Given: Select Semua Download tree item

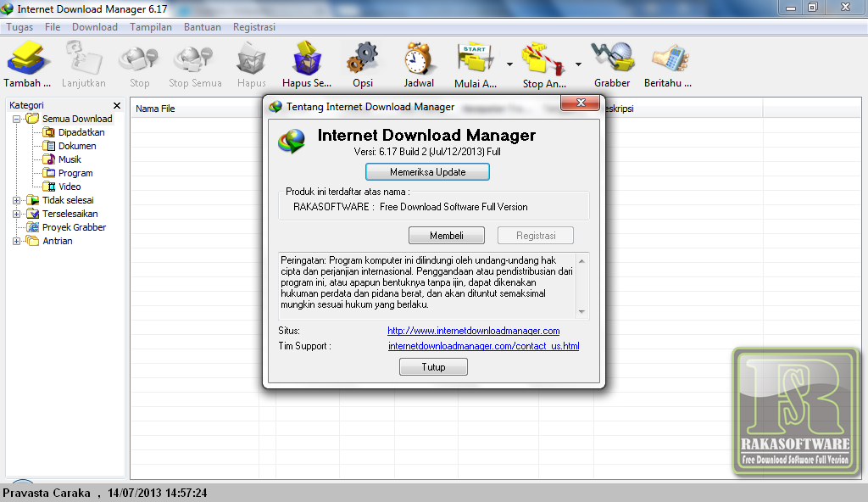Looking at the screenshot, I should click(x=77, y=119).
